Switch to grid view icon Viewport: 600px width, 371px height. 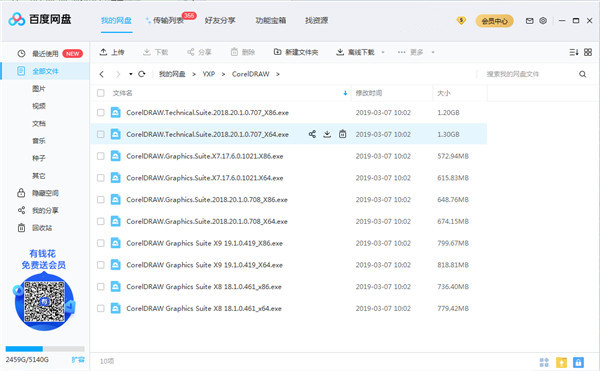588,52
